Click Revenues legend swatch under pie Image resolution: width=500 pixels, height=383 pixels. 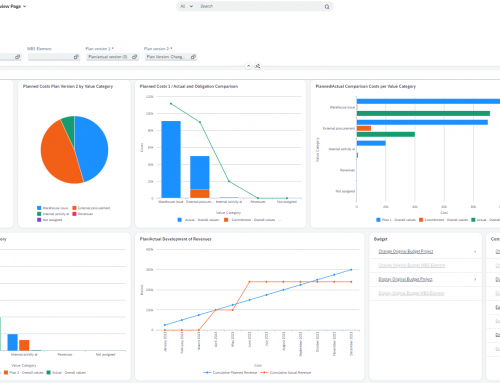(x=74, y=214)
